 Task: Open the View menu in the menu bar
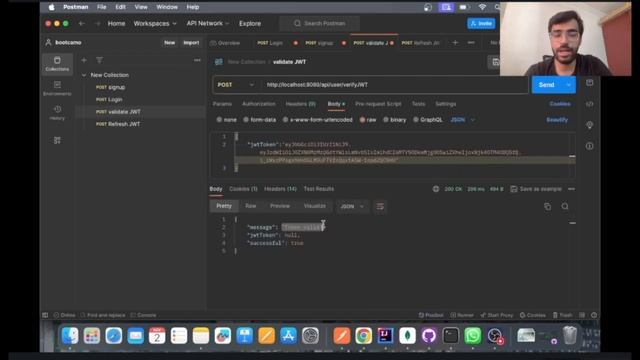pos(141,7)
